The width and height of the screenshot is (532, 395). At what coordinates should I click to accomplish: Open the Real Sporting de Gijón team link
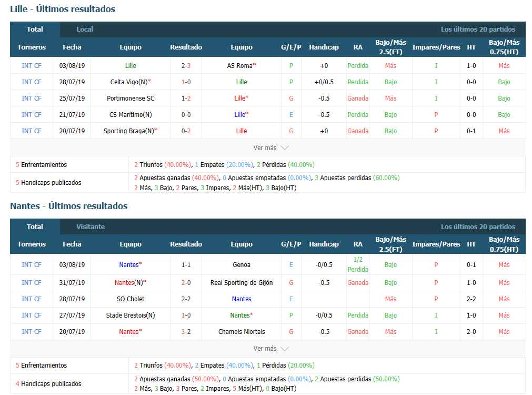pos(242,283)
